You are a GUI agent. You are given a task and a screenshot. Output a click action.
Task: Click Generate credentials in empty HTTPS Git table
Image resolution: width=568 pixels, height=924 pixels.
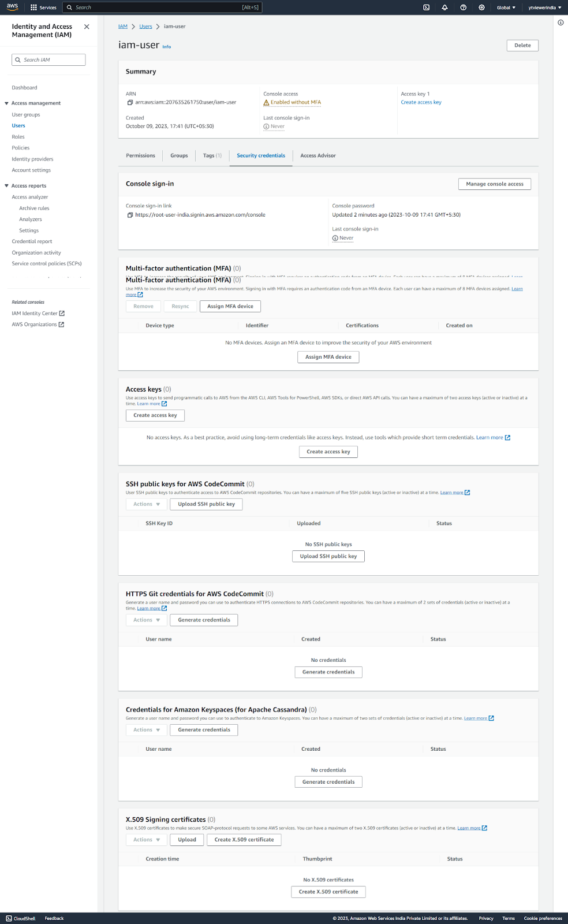(328, 672)
